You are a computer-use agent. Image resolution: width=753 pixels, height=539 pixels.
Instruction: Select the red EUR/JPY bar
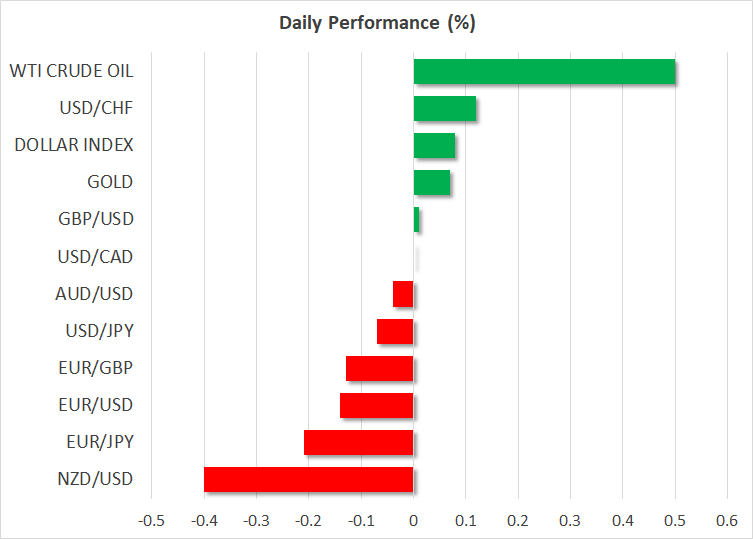tap(358, 442)
